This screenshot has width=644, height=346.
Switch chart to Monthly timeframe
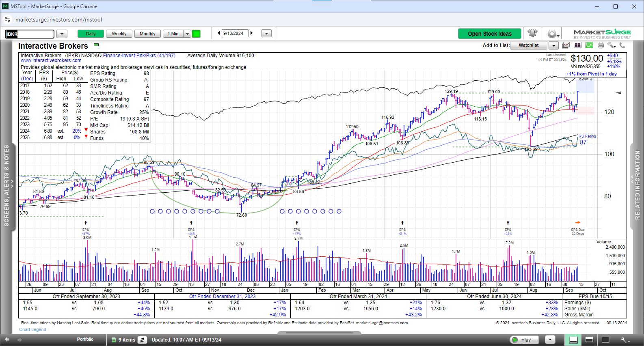click(147, 34)
